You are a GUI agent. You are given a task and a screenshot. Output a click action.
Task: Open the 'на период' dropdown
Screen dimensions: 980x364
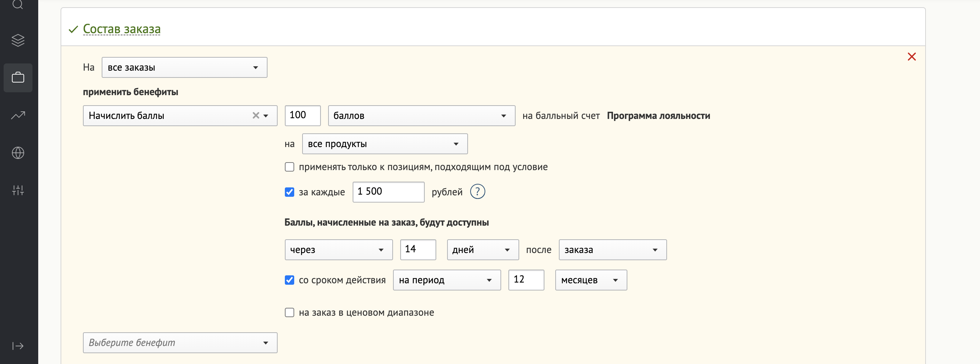[x=447, y=280]
